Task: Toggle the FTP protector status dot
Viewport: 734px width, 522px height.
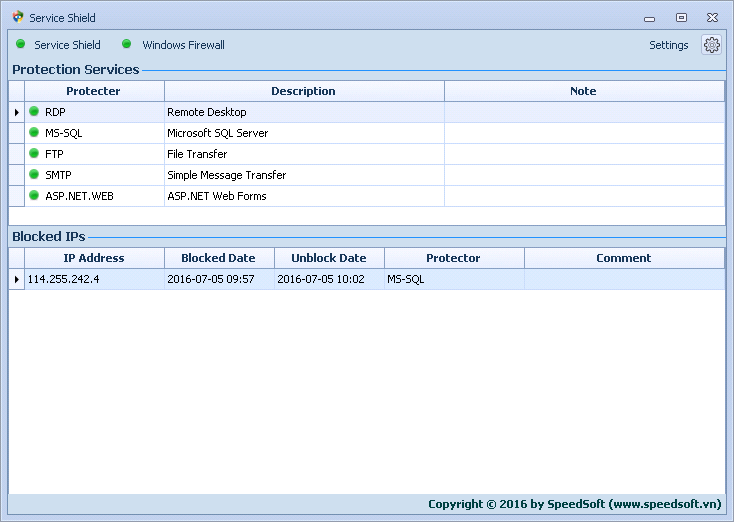Action: click(x=34, y=153)
